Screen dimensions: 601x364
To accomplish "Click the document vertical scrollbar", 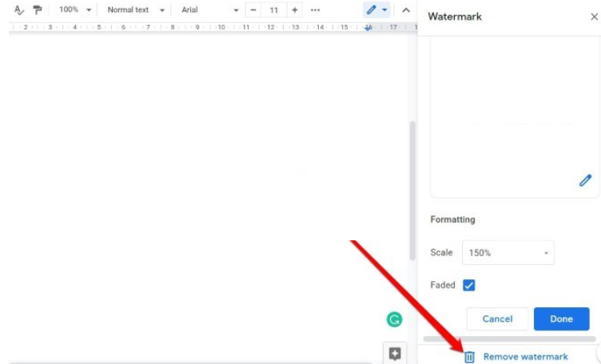I will coord(413,191).
